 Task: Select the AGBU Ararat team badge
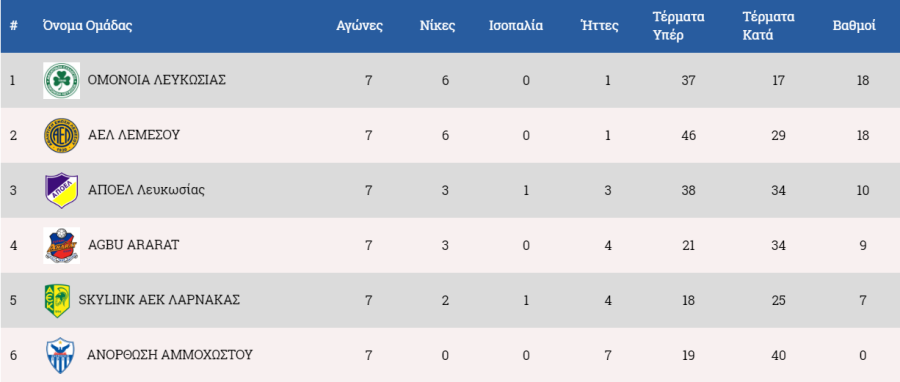coord(61,245)
